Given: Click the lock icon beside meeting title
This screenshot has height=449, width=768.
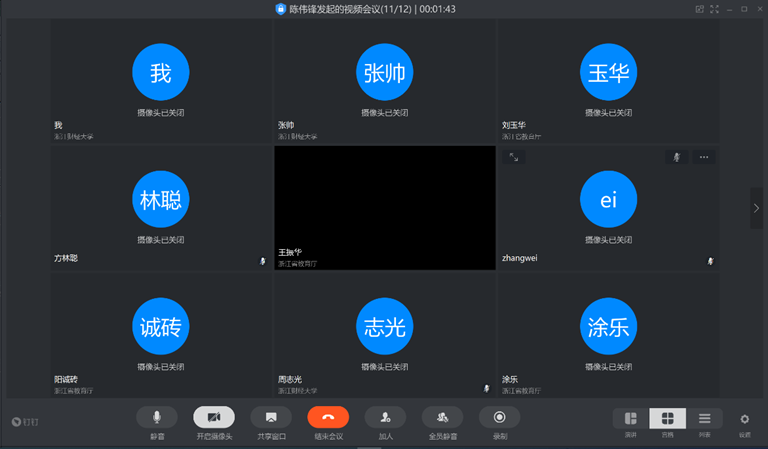Looking at the screenshot, I should point(281,9).
